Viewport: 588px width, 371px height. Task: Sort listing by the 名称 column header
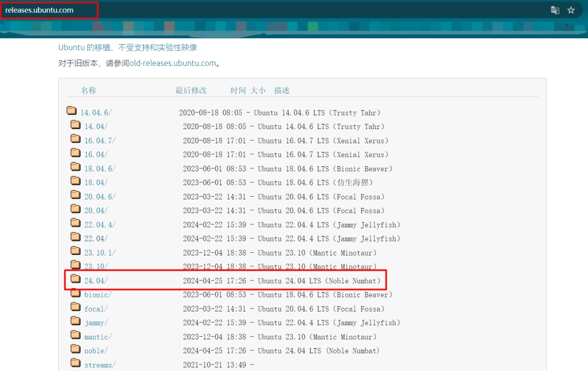(x=89, y=90)
